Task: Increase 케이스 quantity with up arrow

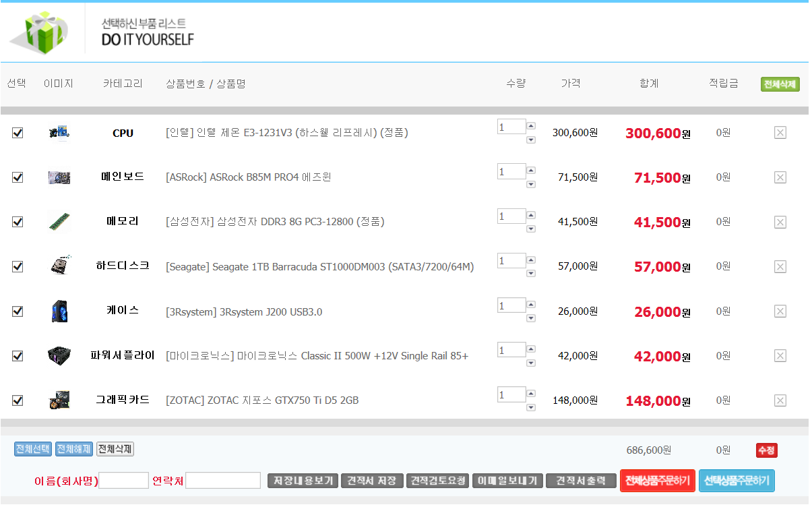Action: (x=531, y=303)
